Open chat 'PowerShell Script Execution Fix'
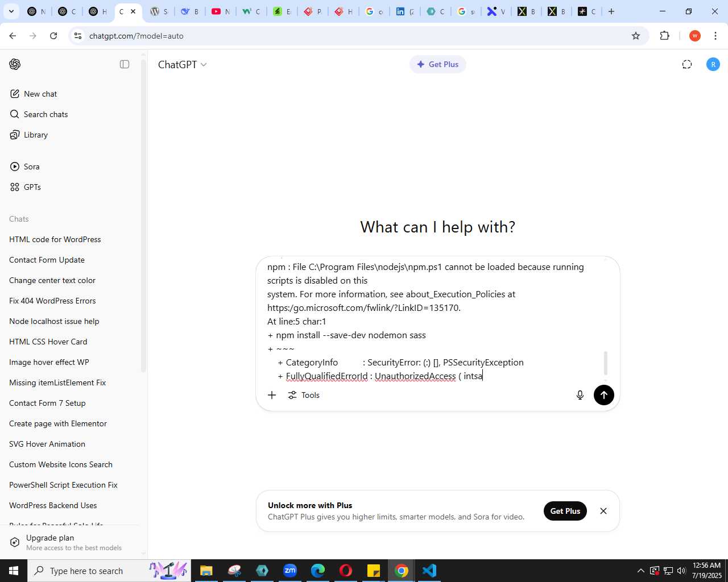The width and height of the screenshot is (728, 582). click(63, 485)
